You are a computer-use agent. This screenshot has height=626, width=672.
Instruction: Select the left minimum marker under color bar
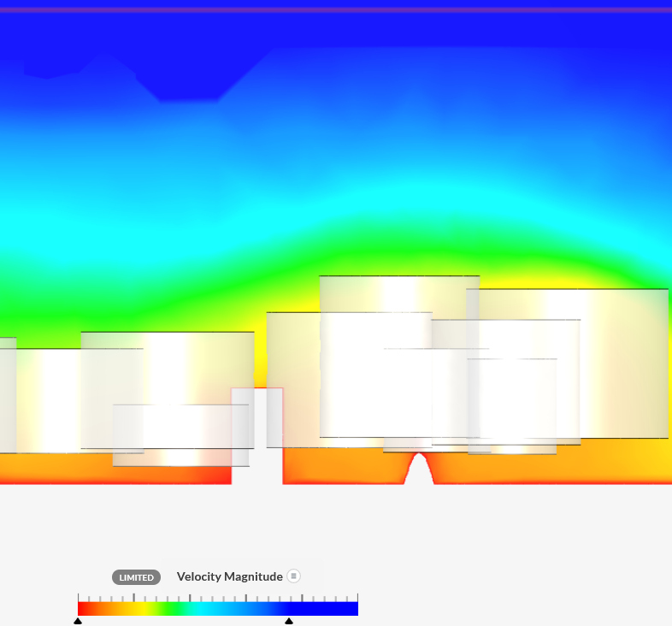click(78, 621)
